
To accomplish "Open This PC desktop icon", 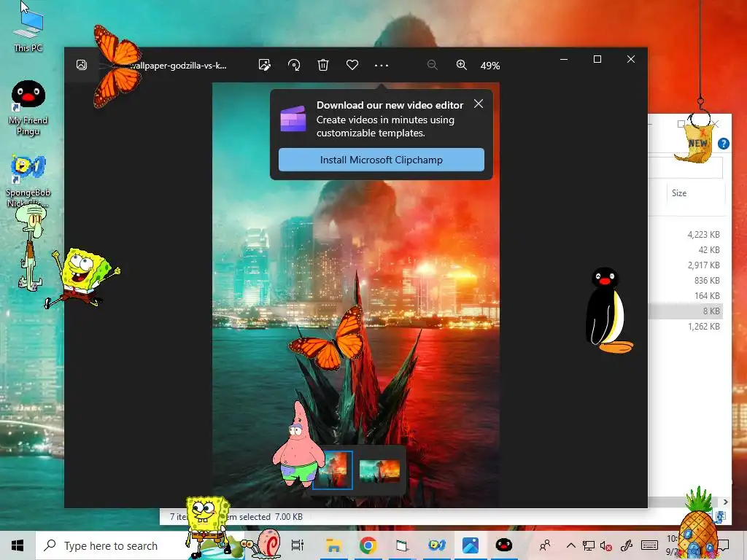I will click(28, 31).
